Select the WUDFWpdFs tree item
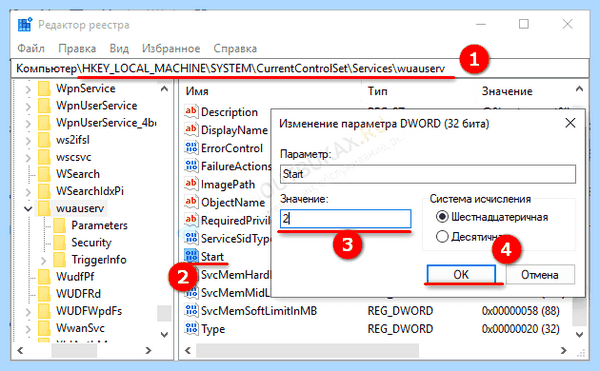600x371 pixels. tap(89, 311)
